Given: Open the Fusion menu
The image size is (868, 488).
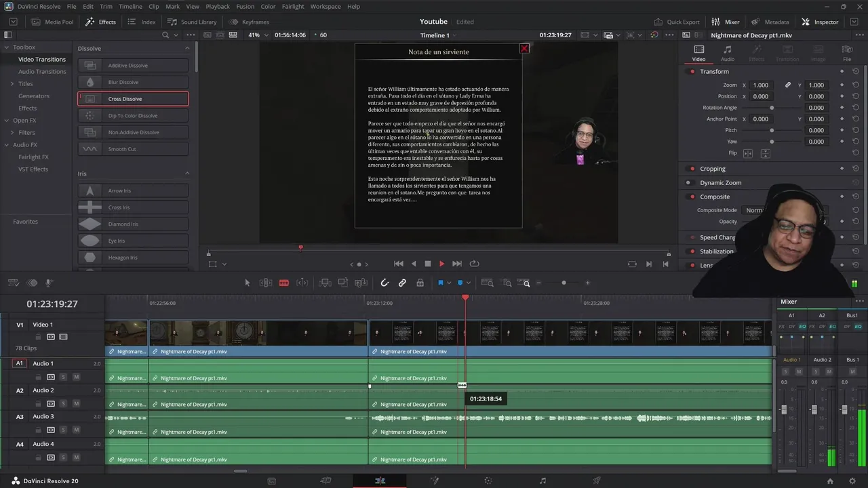Looking at the screenshot, I should click(x=245, y=6).
